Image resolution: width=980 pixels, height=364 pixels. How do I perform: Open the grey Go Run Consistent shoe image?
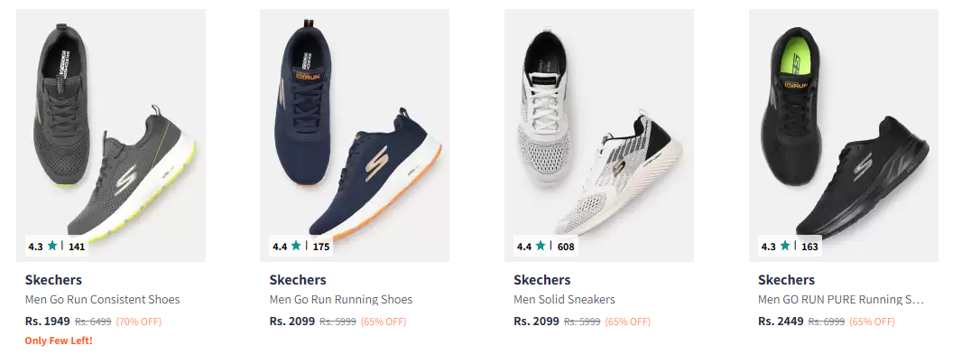pos(111,135)
